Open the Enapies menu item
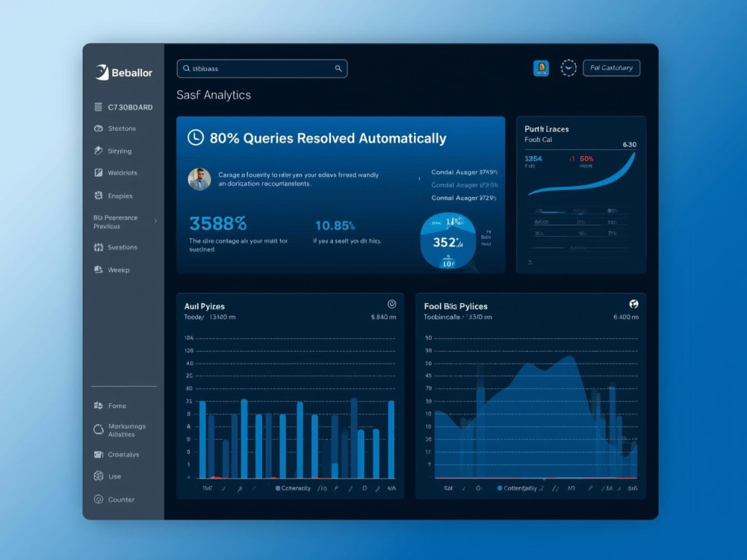Screen dimensions: 747x560 114,196
